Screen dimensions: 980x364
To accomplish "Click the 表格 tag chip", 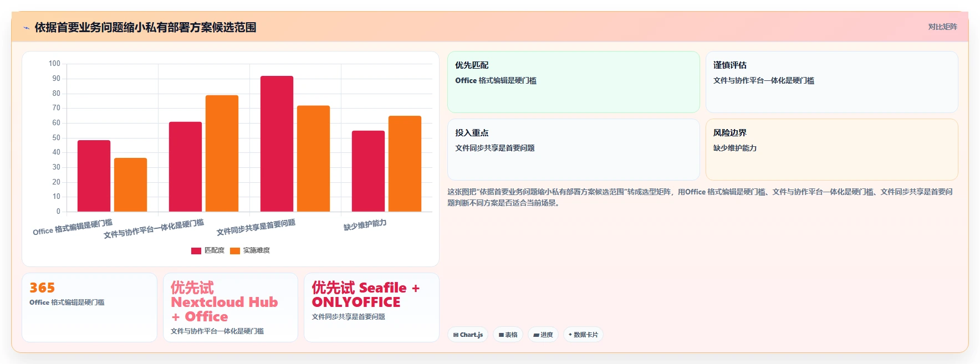I will pyautogui.click(x=508, y=335).
